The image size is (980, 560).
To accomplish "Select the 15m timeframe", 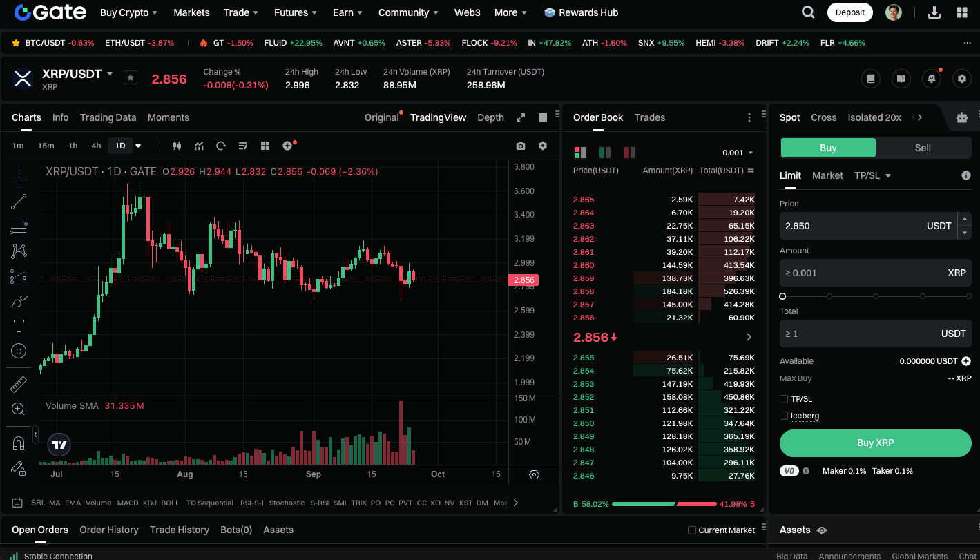I will 46,146.
